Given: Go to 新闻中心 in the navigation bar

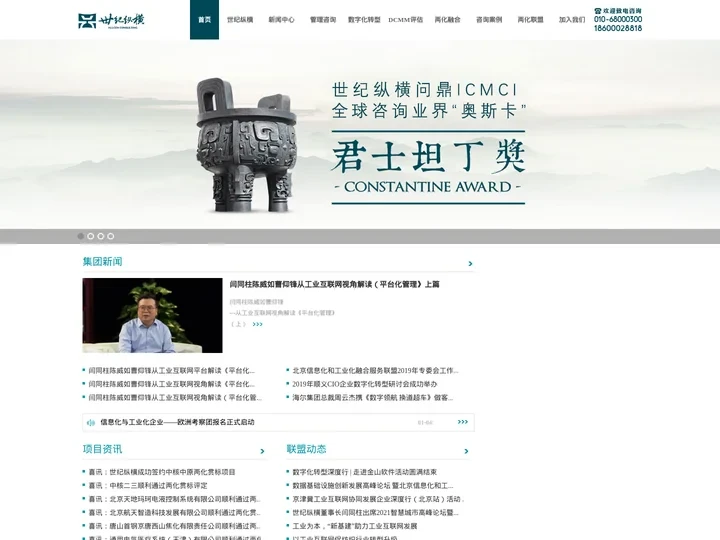Looking at the screenshot, I should (x=281, y=20).
